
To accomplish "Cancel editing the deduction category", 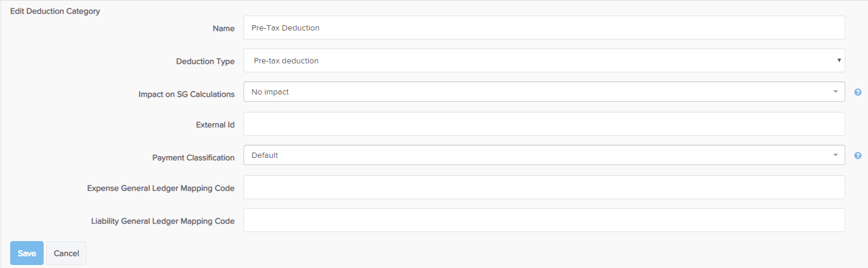I will click(x=66, y=253).
